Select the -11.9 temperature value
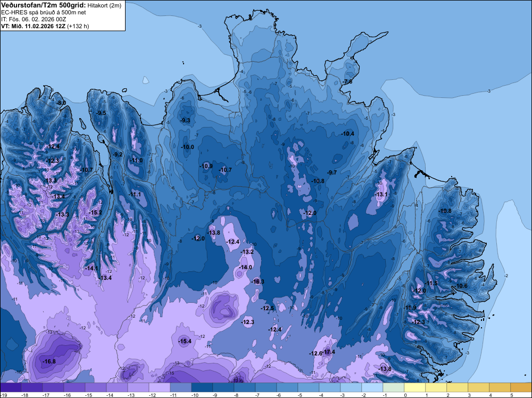The image size is (532, 398). [410, 308]
